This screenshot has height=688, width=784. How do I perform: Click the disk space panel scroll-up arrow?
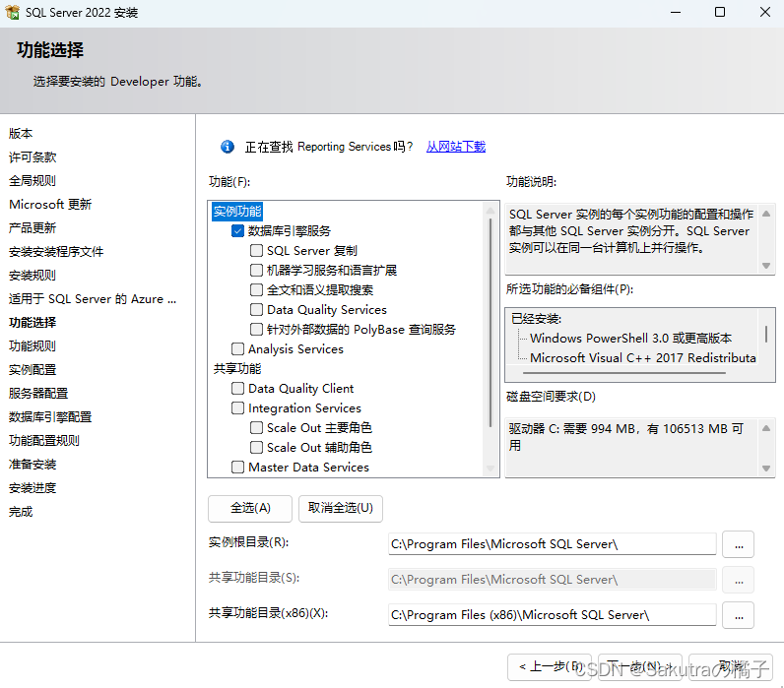(765, 428)
